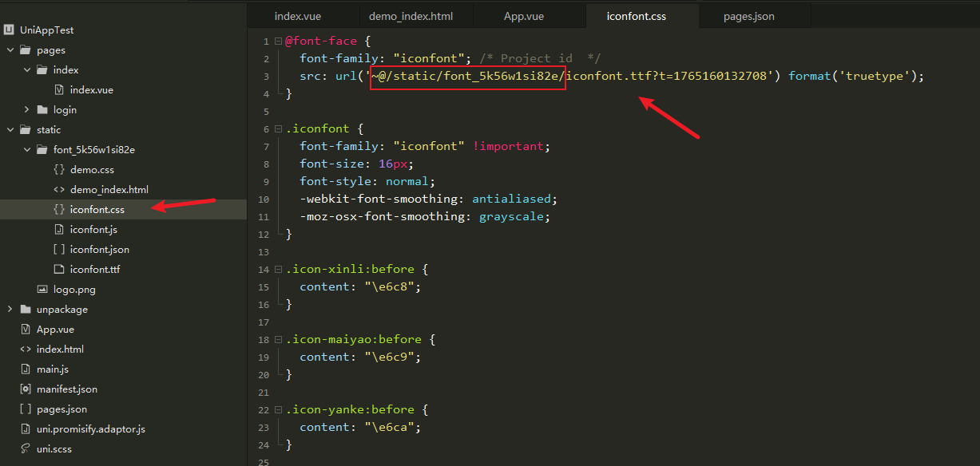
Task: Collapse the pages folder chevron
Action: coord(10,49)
